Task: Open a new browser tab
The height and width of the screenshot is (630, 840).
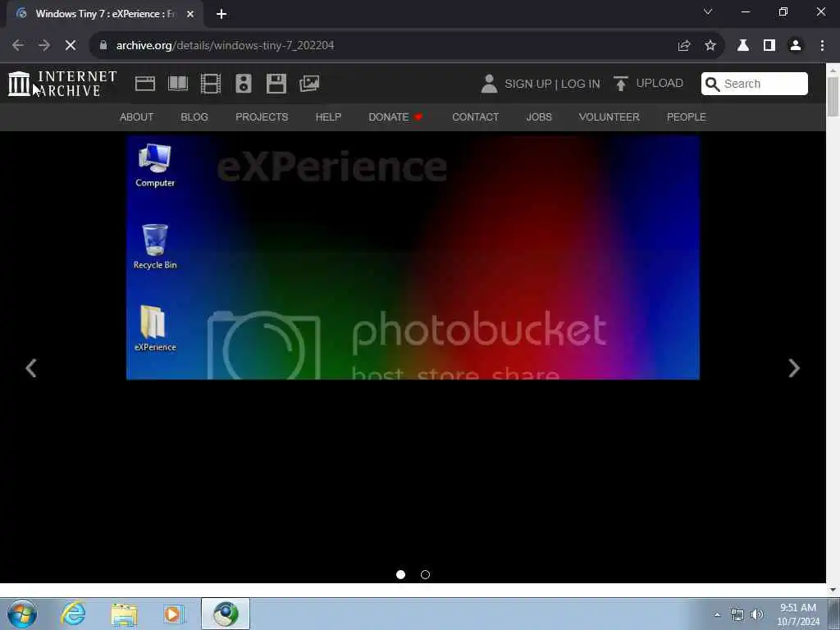Action: click(x=221, y=14)
